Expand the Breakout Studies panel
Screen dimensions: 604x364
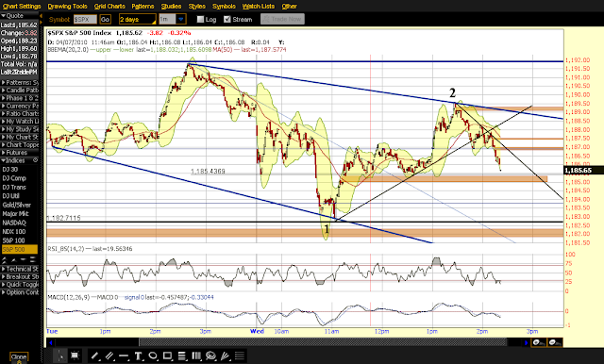click(x=19, y=276)
